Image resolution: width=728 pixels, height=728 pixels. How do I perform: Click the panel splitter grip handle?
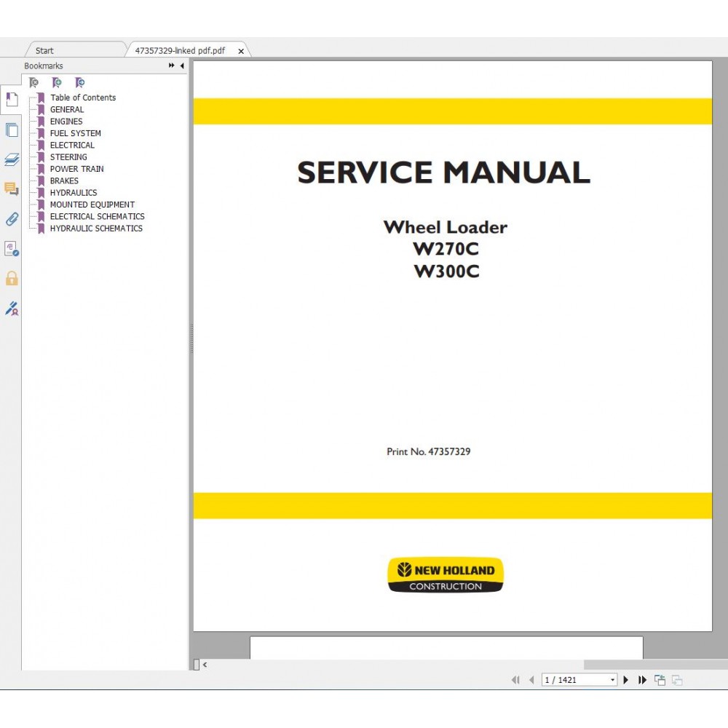click(191, 339)
